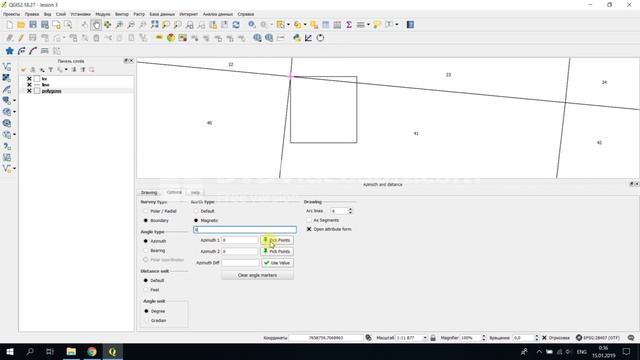
Task: Click the Refresh map icon
Action: point(236,25)
